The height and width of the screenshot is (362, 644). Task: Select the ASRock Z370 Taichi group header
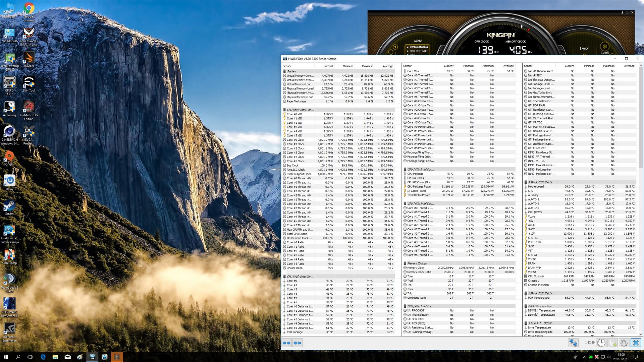coord(541,182)
